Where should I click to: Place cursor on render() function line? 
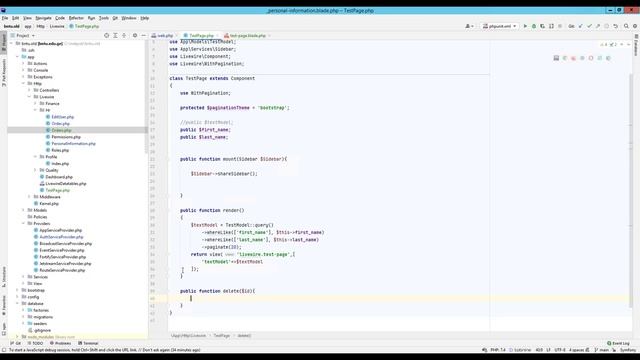(x=212, y=210)
